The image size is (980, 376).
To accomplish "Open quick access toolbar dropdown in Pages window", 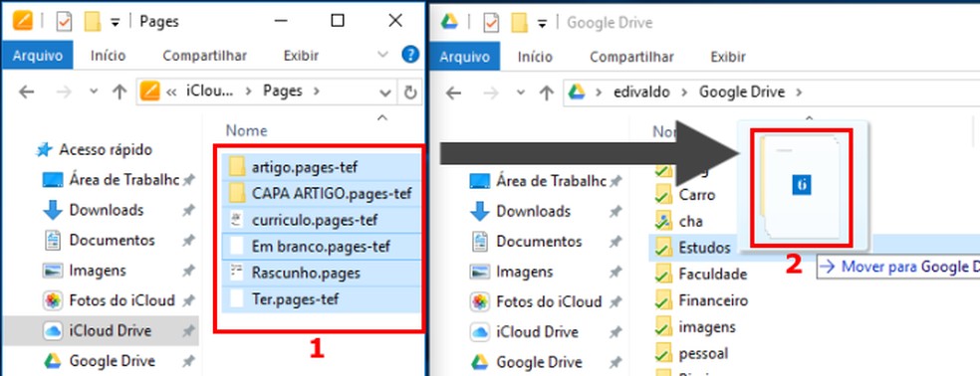I will (x=115, y=23).
